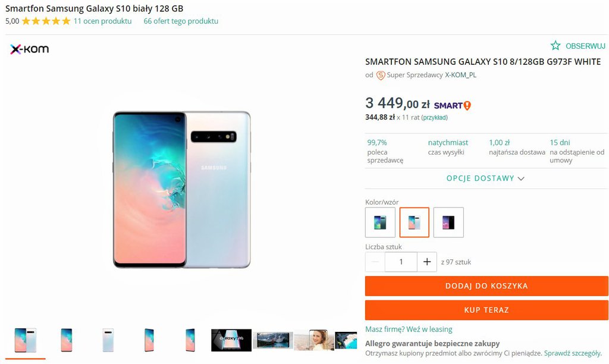The height and width of the screenshot is (364, 609).
Task: Click the x-kom logo
Action: pos(29,49)
